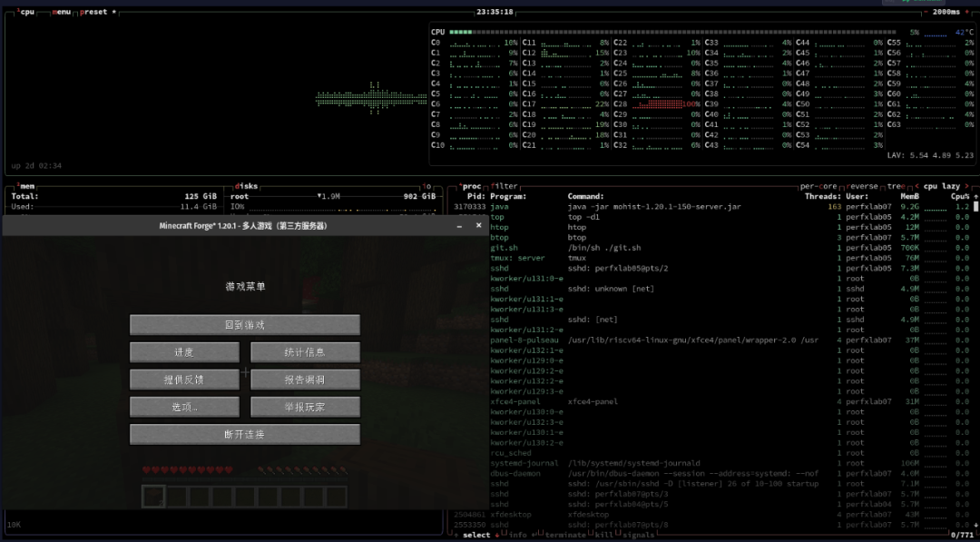Activate the process filter field
Viewport: 980px width, 542px height.
pos(505,186)
